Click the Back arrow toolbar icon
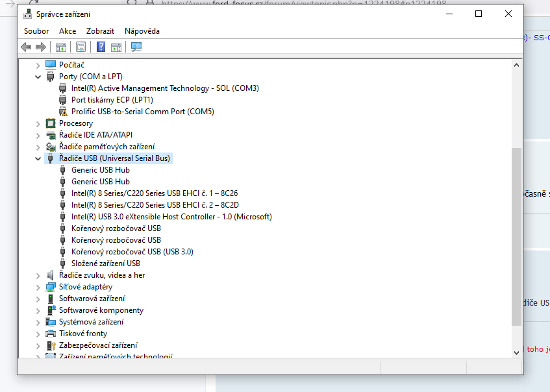This screenshot has width=550, height=392. click(26, 47)
